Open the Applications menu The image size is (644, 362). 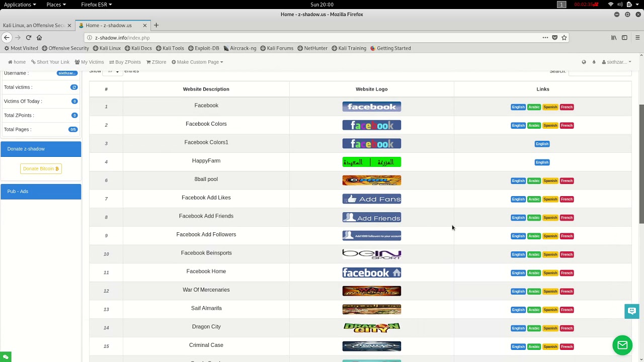click(20, 5)
